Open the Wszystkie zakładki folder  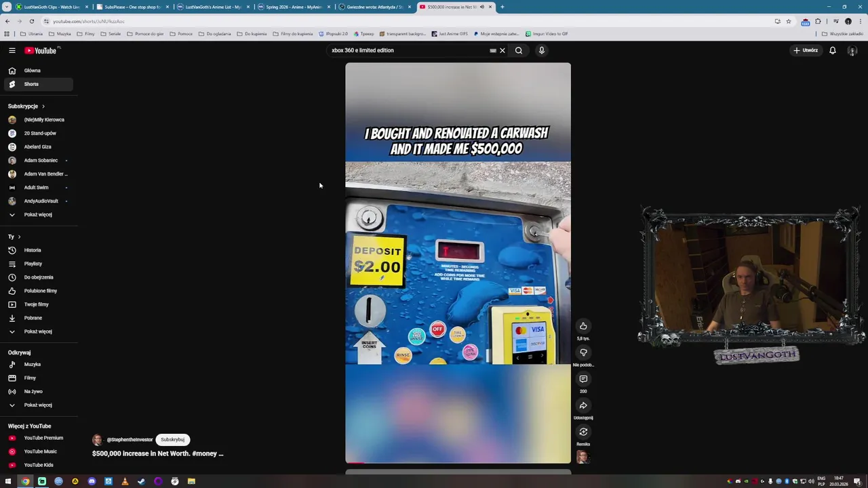[x=844, y=34]
